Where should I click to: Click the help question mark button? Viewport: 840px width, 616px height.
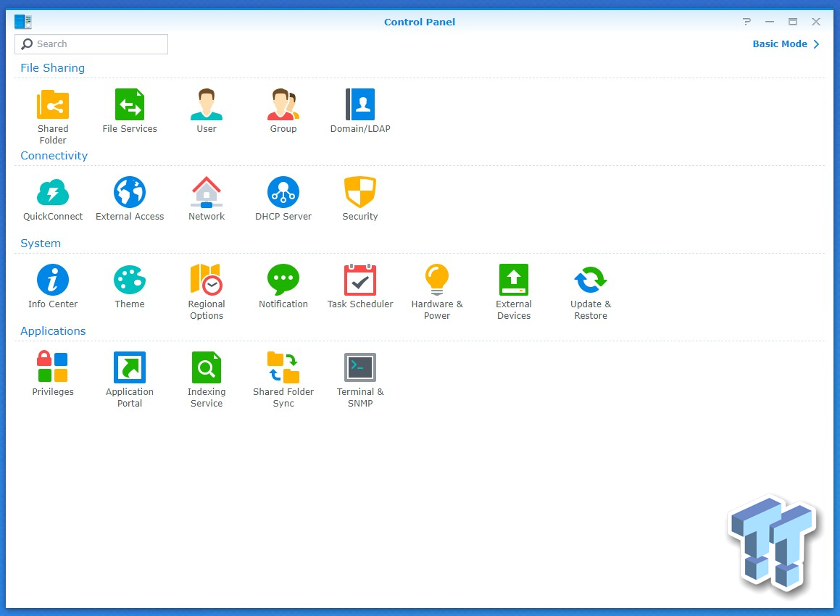pyautogui.click(x=747, y=22)
